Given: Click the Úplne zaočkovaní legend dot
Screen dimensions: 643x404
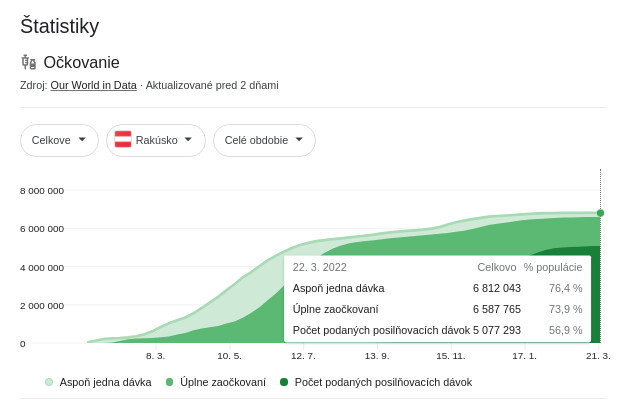Looking at the screenshot, I should 170,382.
